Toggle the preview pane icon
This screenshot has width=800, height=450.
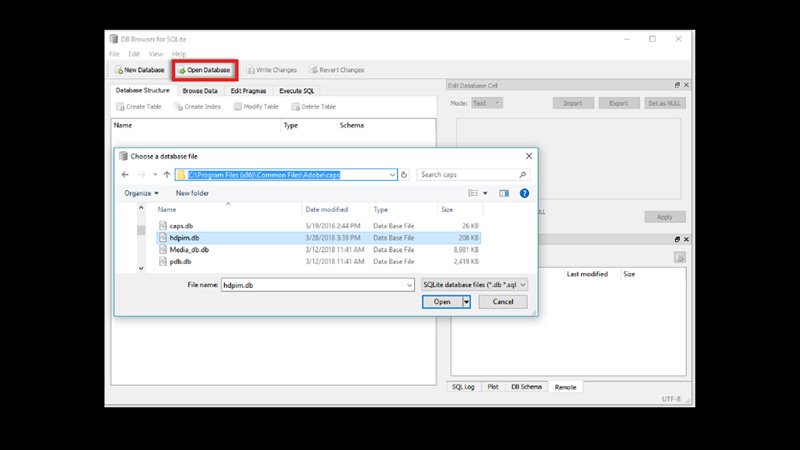(504, 193)
